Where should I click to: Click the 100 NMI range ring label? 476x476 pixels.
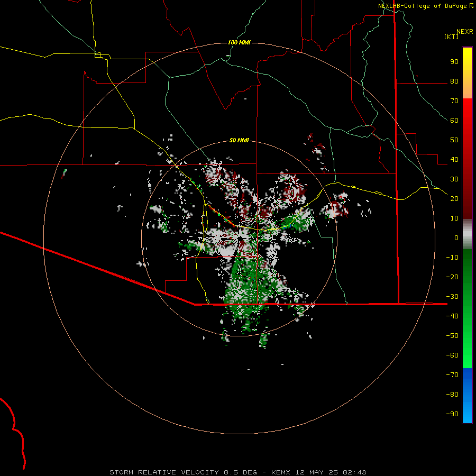(x=239, y=42)
